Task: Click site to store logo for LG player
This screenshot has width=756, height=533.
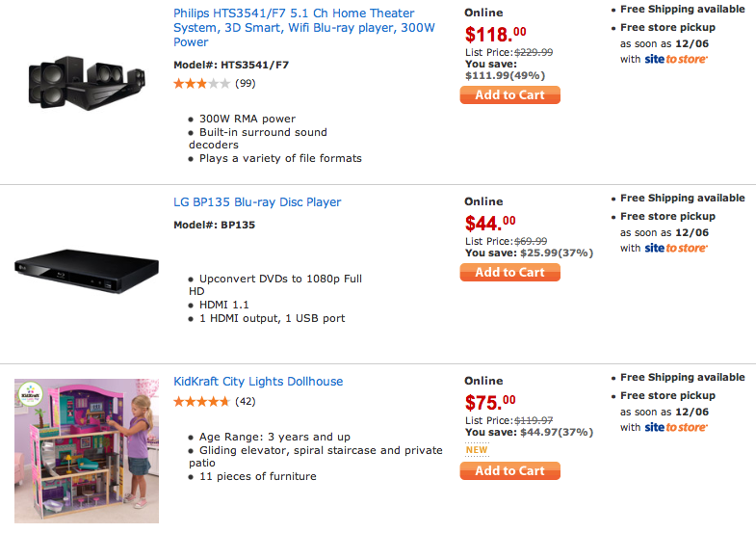Action: [x=676, y=248]
